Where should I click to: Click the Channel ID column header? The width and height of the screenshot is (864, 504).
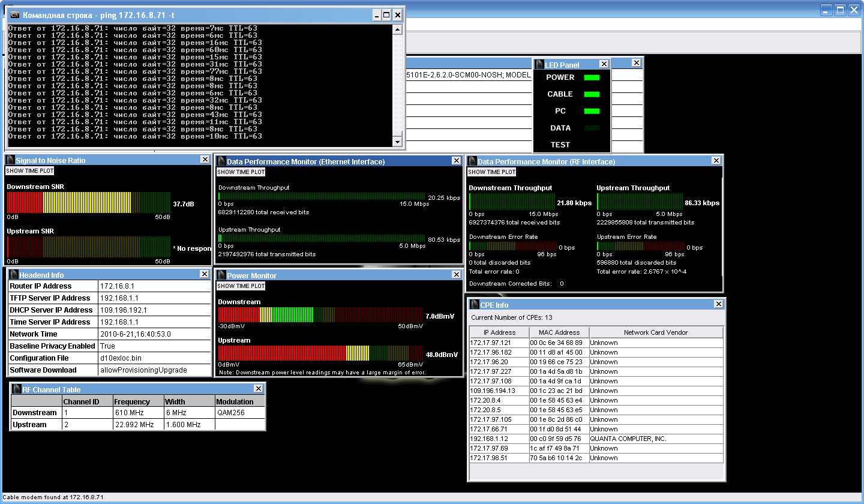pyautogui.click(x=87, y=401)
